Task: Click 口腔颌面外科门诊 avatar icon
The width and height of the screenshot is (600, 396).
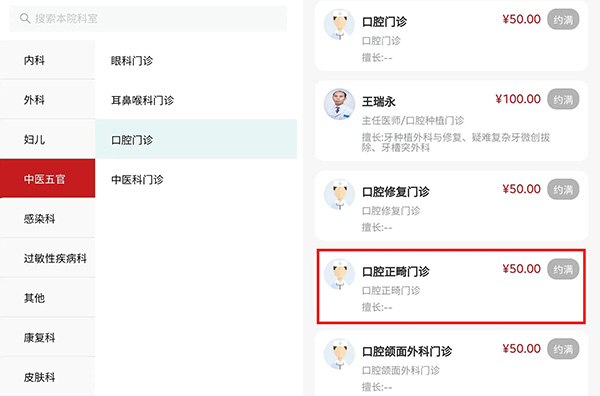Action: [339, 354]
